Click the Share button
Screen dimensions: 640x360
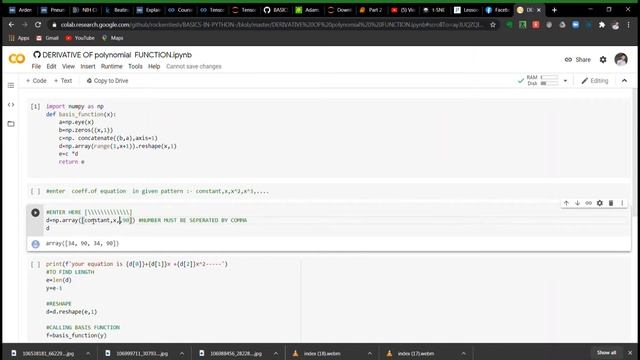[578, 60]
